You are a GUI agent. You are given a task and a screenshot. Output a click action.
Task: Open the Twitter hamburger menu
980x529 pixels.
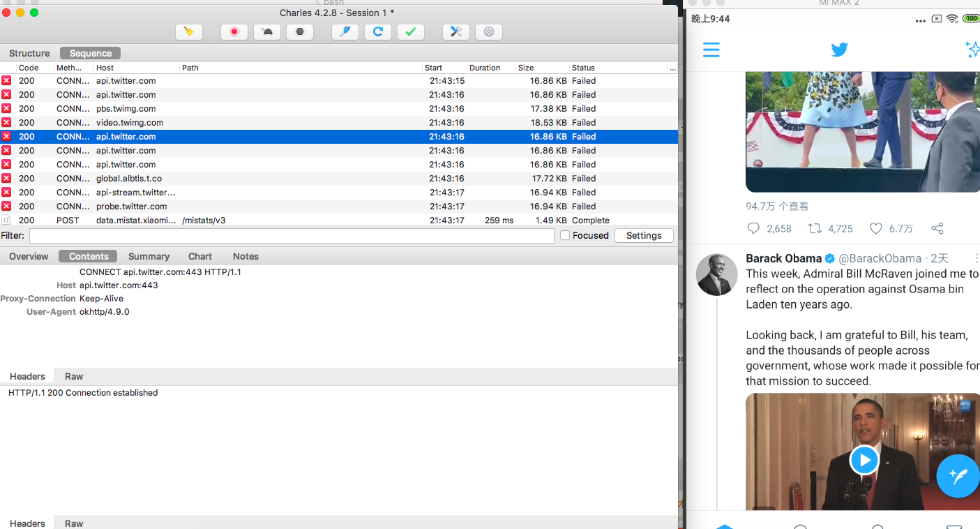pos(711,50)
